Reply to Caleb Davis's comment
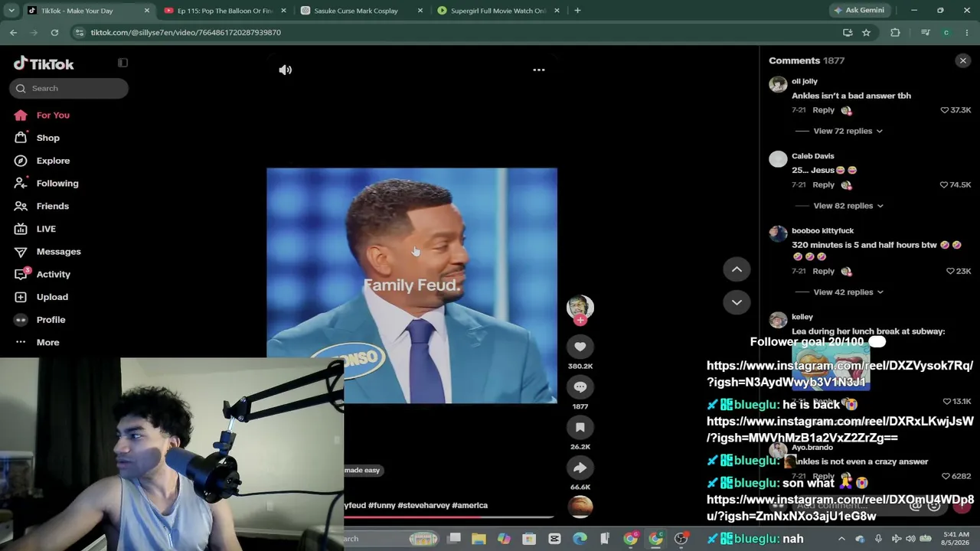980x551 pixels. point(823,185)
